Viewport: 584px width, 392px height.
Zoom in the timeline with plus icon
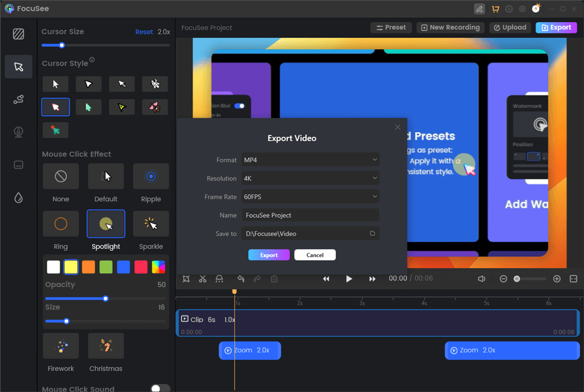557,279
